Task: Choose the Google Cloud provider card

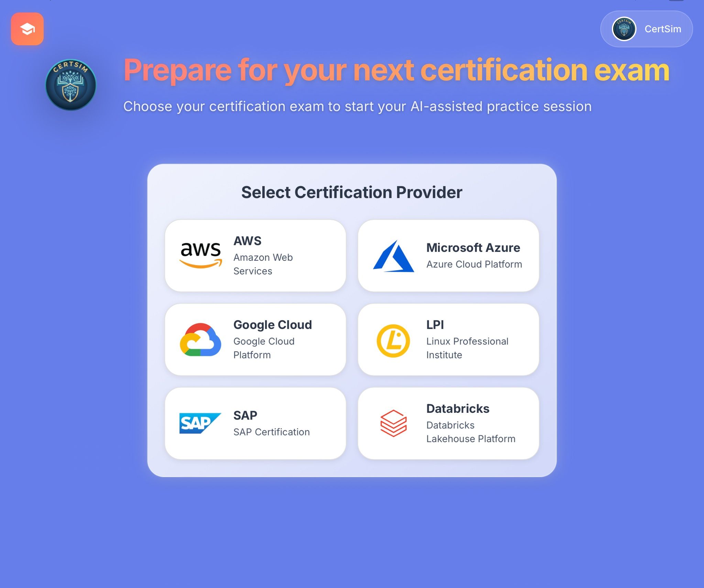Action: coord(255,340)
